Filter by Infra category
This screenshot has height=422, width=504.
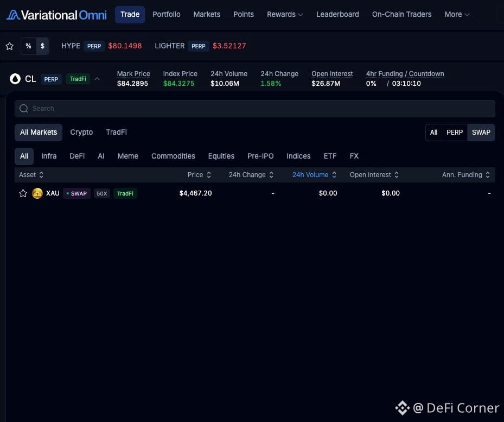49,156
